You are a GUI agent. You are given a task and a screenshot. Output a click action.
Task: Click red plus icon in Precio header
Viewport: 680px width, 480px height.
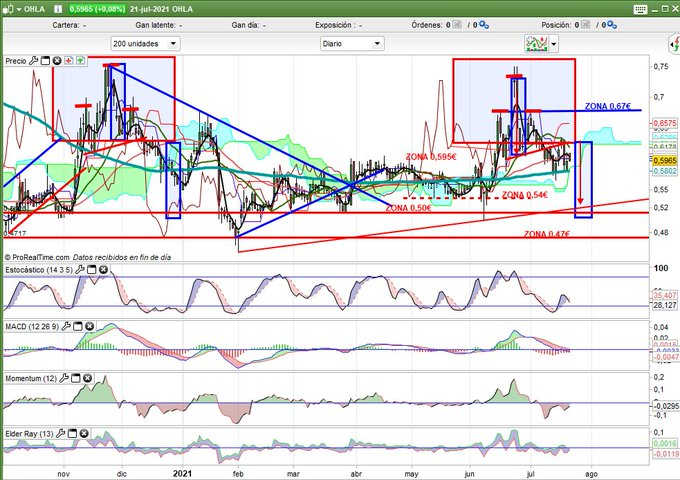(69, 61)
